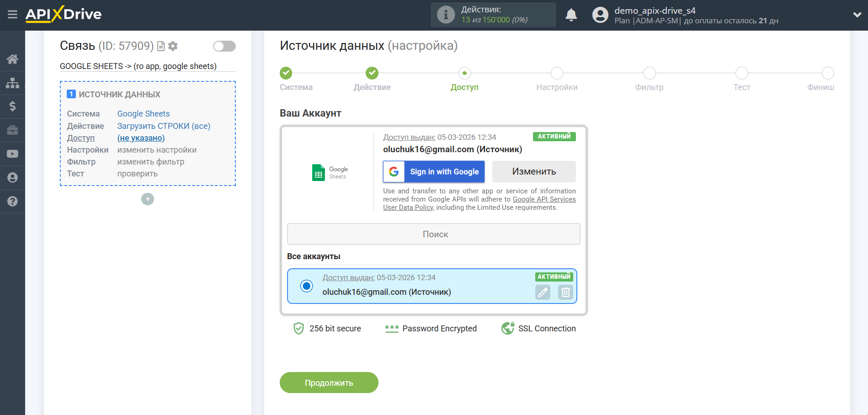
Task: Click the Загрузить СТРОКИ (все) action link
Action: (x=164, y=126)
